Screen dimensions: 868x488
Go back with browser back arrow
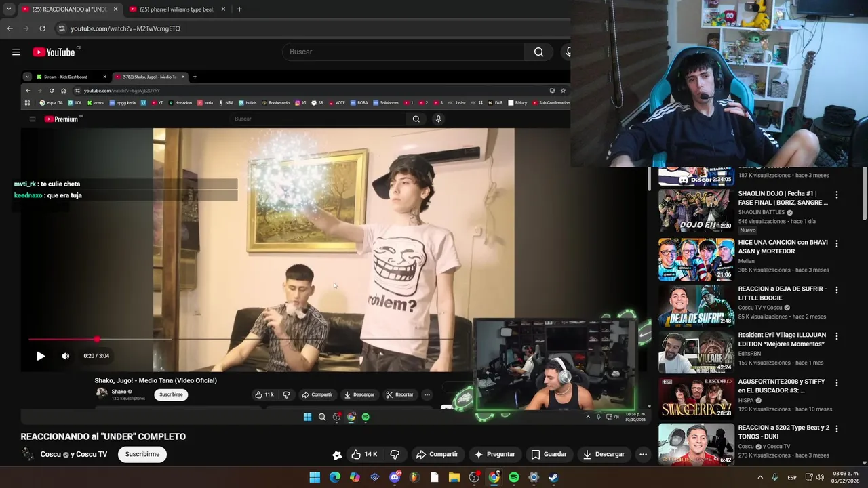tap(9, 28)
